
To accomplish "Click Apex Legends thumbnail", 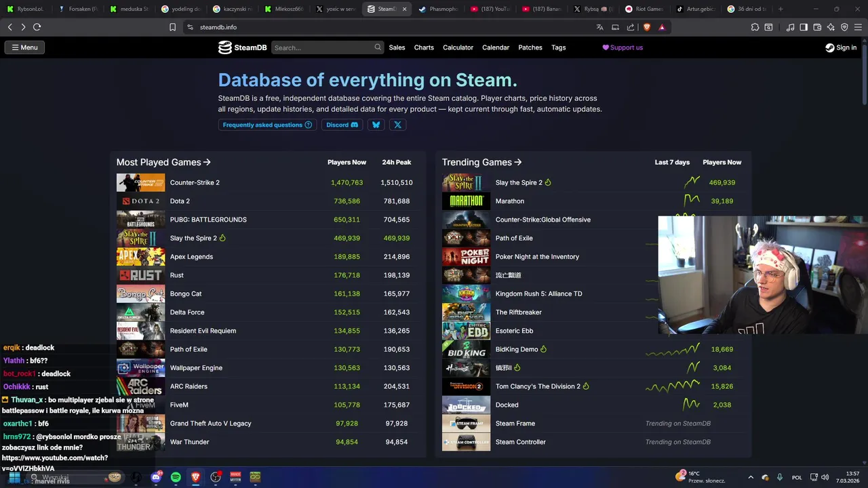I will pos(140,257).
